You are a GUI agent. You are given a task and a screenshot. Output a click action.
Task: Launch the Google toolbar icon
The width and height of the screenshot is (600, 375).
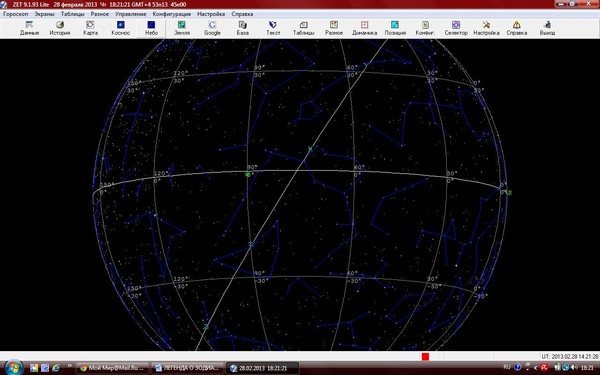click(x=212, y=28)
